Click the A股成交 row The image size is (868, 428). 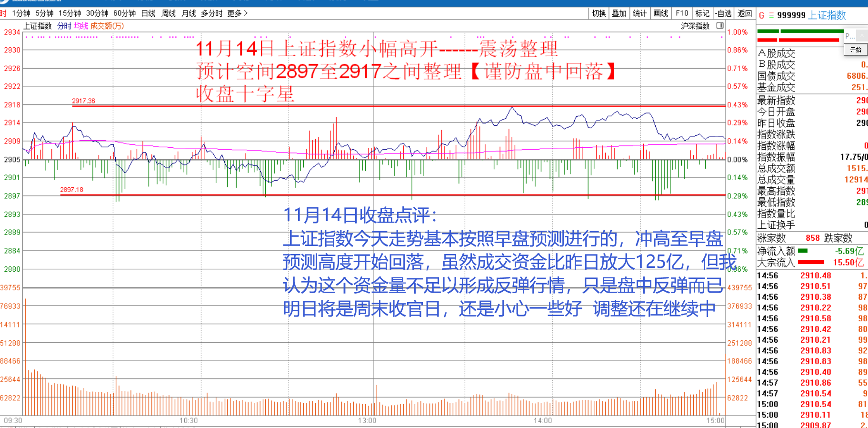(812, 53)
